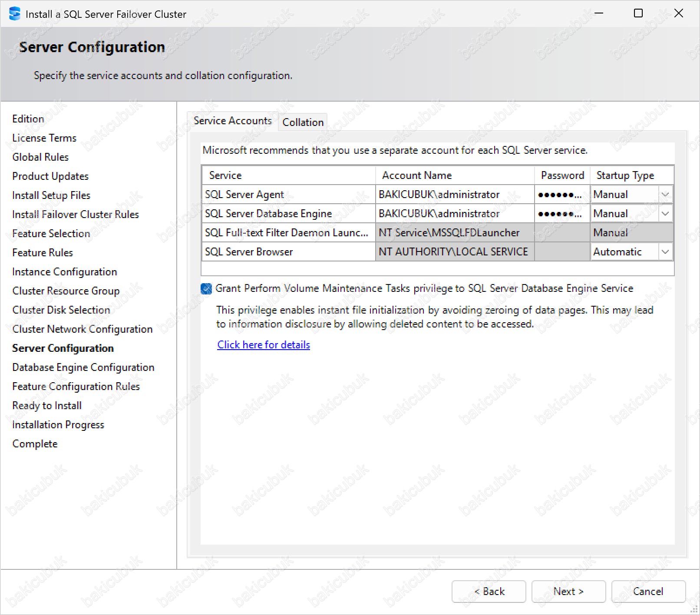Click SQL Server Database Engine password field
700x615 pixels.
pyautogui.click(x=561, y=214)
